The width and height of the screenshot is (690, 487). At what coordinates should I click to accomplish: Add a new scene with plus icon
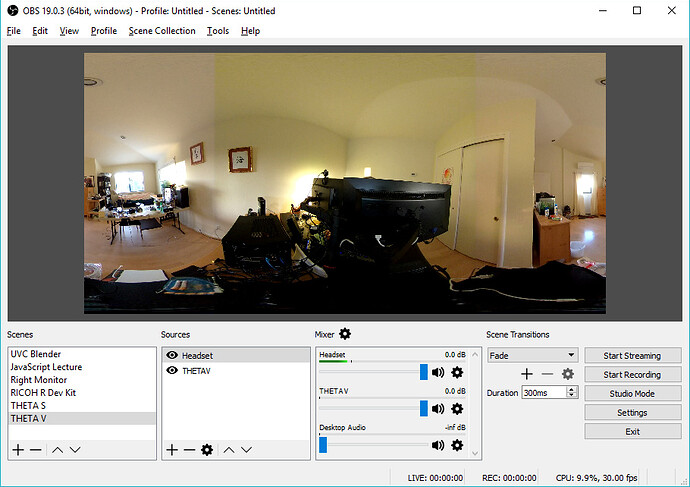18,450
